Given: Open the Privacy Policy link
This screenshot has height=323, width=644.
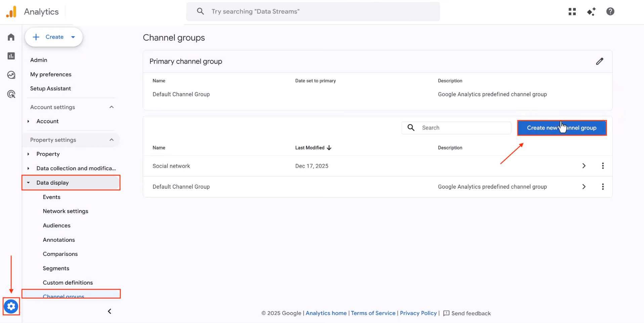Looking at the screenshot, I should click(x=418, y=313).
